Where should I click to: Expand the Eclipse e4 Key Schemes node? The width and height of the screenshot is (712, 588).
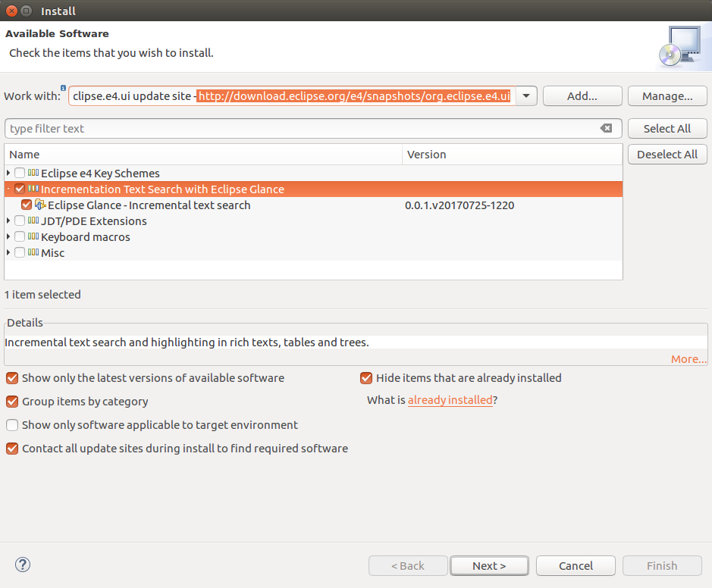click(8, 173)
